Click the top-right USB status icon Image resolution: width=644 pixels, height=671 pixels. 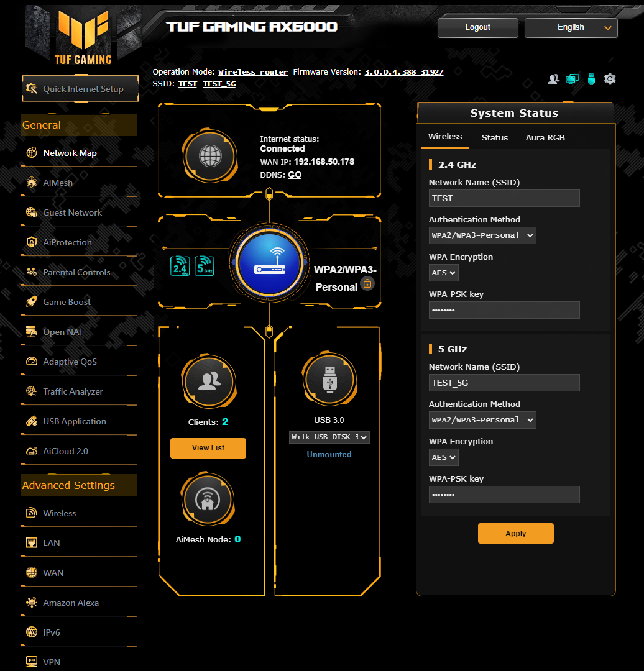pyautogui.click(x=591, y=79)
